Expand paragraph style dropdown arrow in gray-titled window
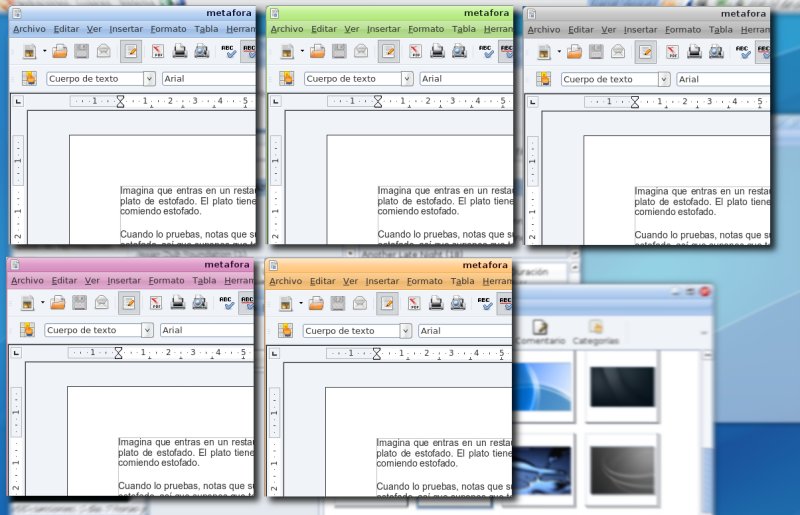 click(x=664, y=79)
